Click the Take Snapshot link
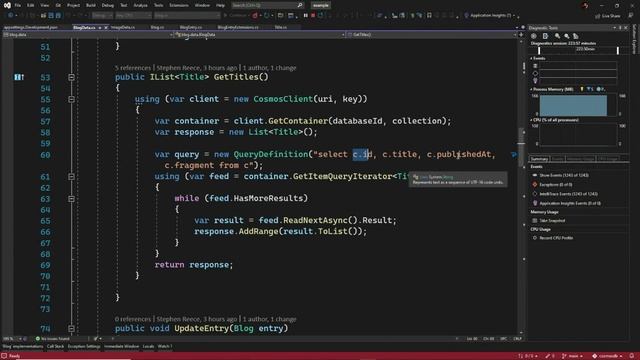 pyautogui.click(x=552, y=220)
